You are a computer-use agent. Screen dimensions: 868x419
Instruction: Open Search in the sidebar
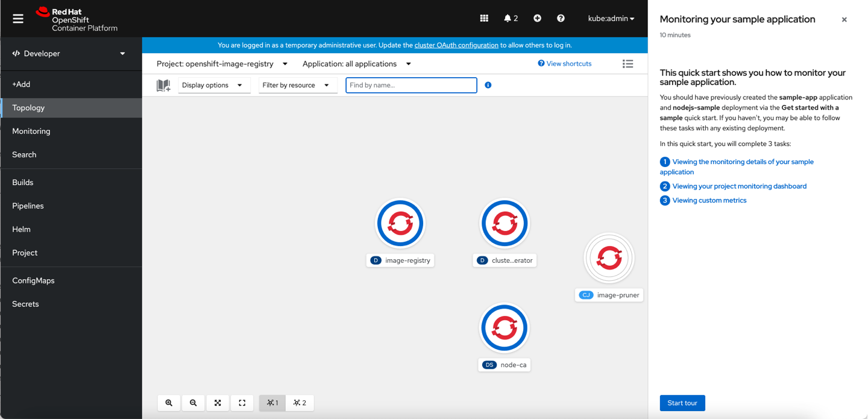(x=71, y=155)
